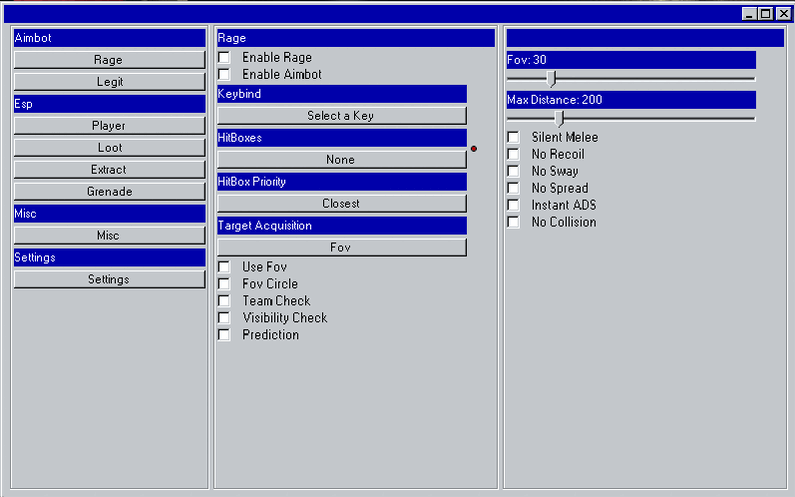795x497 pixels.
Task: Go to the Grenade Esp page
Action: (x=108, y=192)
